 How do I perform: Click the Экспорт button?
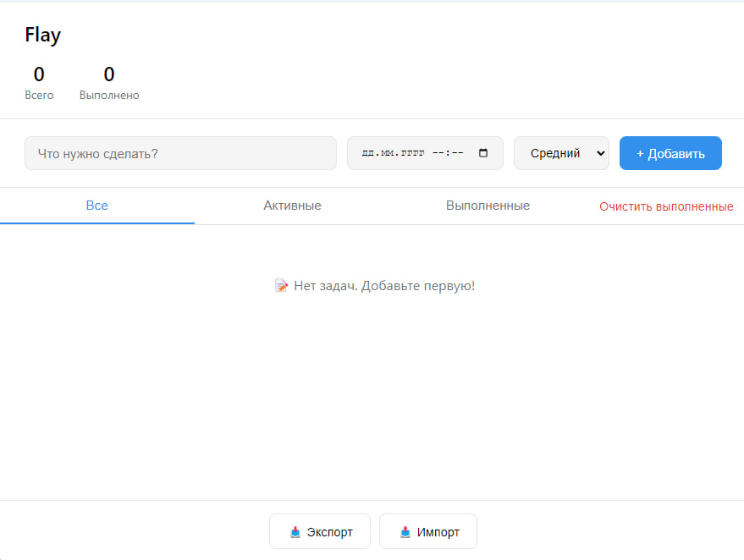point(319,532)
